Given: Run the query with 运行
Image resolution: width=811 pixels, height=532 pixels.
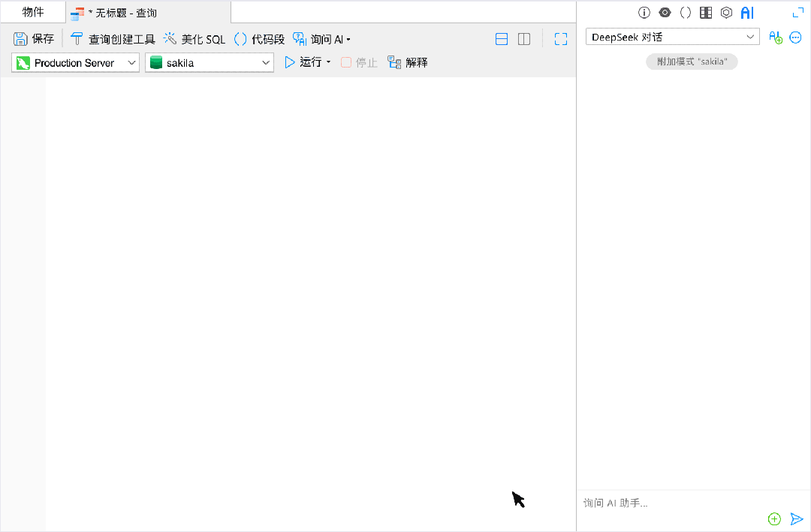Looking at the screenshot, I should coord(303,62).
